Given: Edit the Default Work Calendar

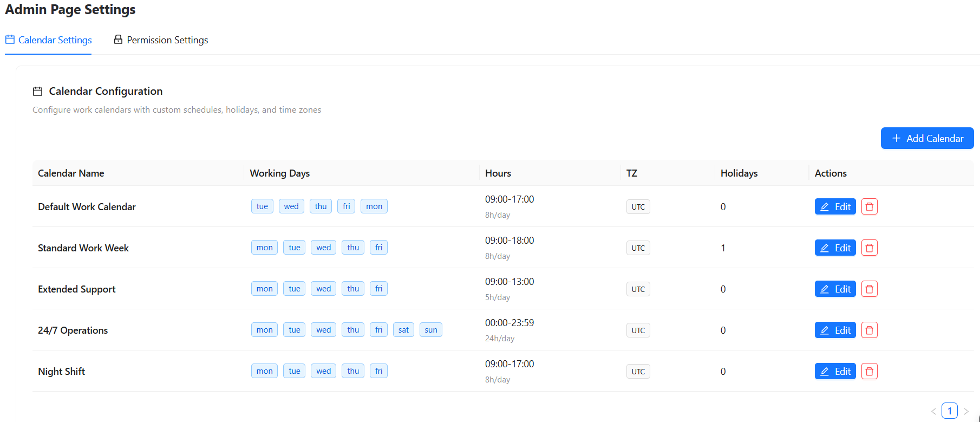Looking at the screenshot, I should (835, 206).
